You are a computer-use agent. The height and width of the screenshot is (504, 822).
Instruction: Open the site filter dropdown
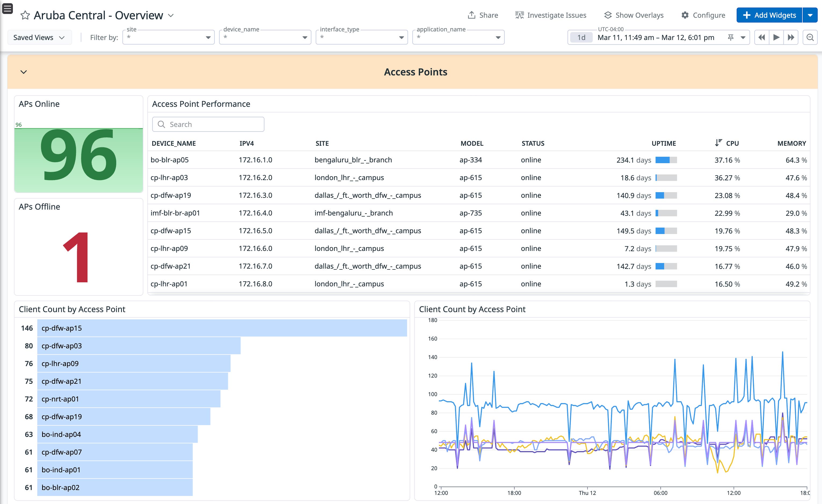click(x=209, y=37)
